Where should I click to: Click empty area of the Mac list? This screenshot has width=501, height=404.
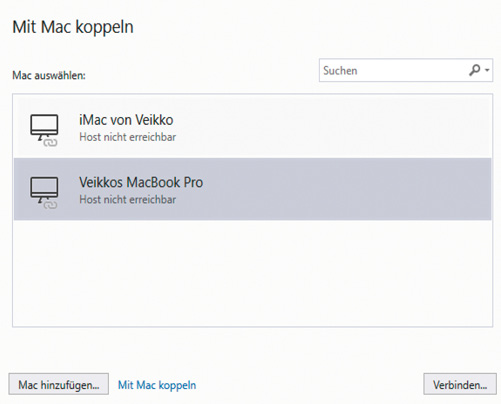[252, 273]
